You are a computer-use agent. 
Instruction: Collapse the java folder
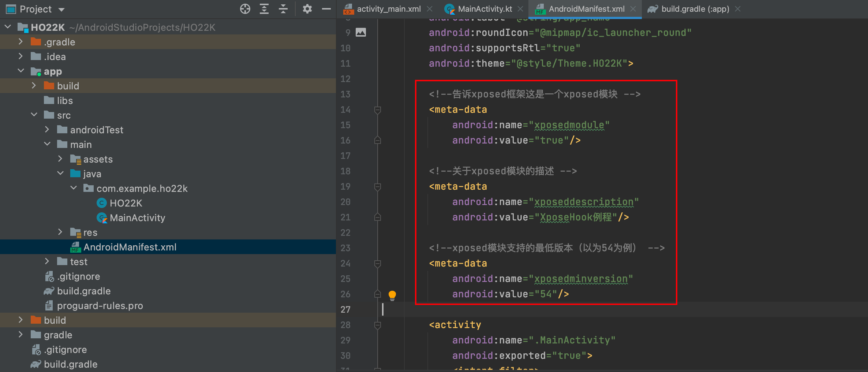tap(60, 173)
